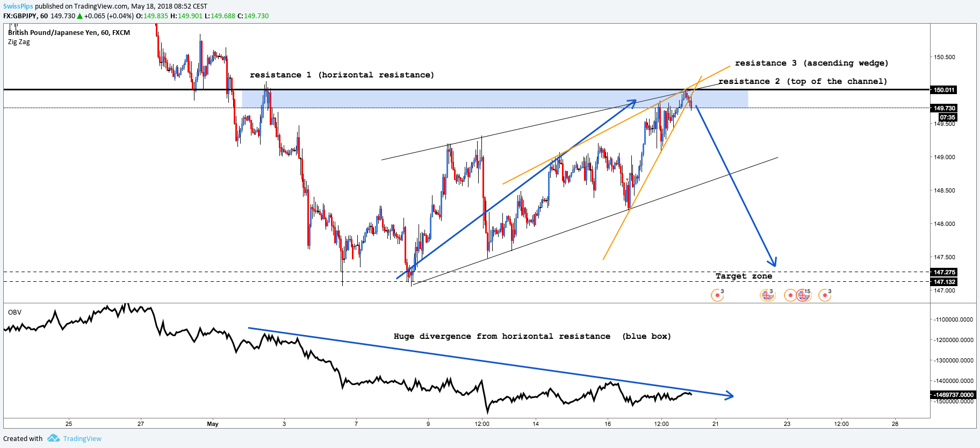Select the 'resistance 3 (ascending wedge)' annotation
This screenshot has width=980, height=448.
click(x=811, y=63)
